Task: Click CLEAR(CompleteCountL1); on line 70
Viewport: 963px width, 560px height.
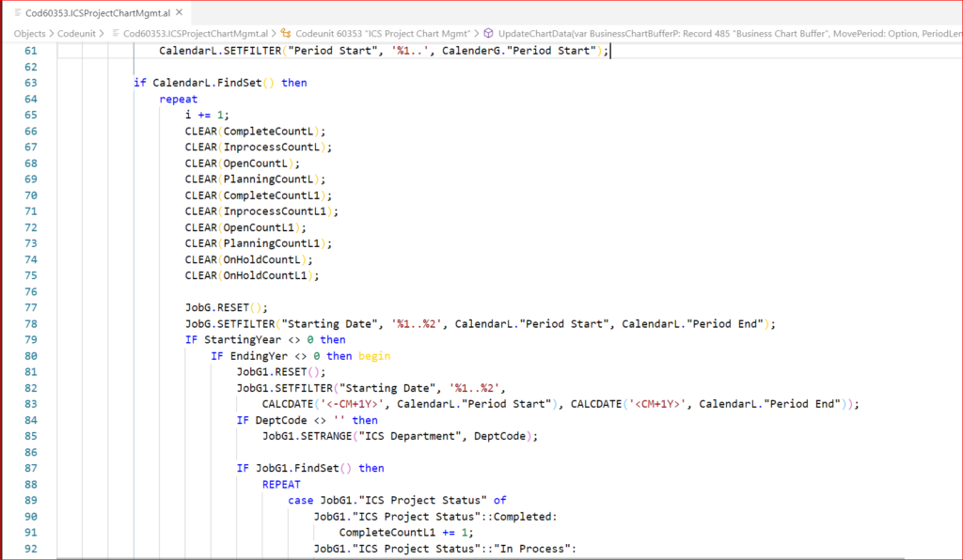Action: point(259,195)
